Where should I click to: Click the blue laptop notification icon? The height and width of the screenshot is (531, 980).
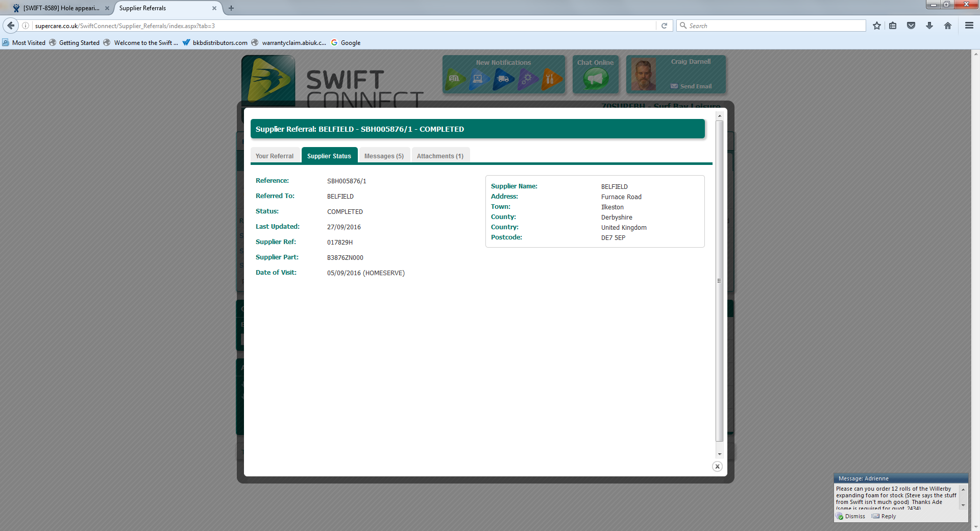pyautogui.click(x=479, y=79)
